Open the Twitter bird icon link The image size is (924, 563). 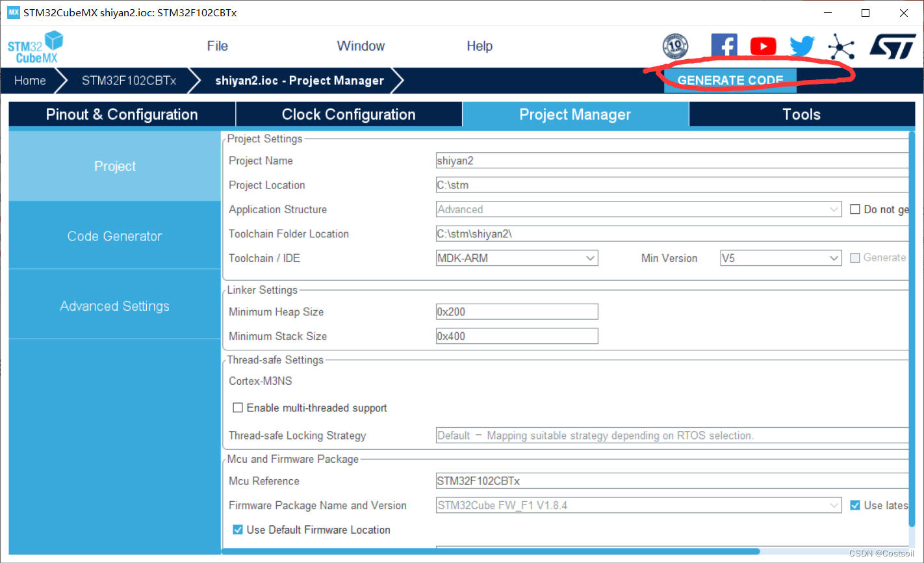coord(802,46)
